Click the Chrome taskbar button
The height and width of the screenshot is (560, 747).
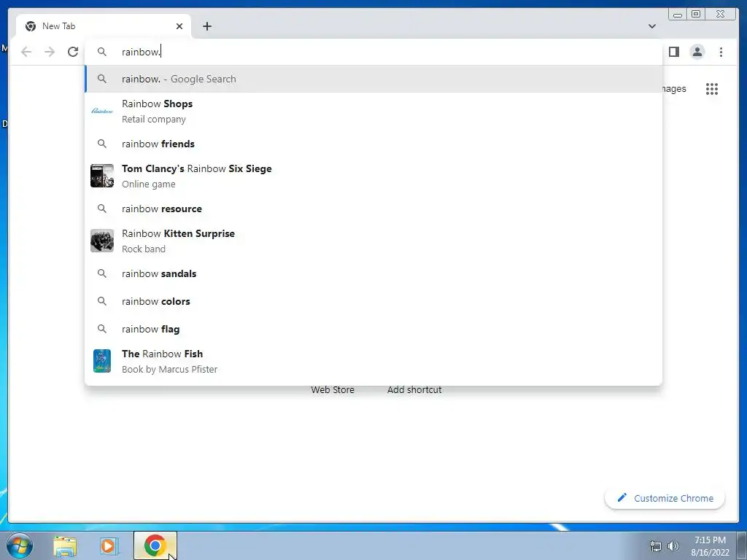click(x=155, y=545)
